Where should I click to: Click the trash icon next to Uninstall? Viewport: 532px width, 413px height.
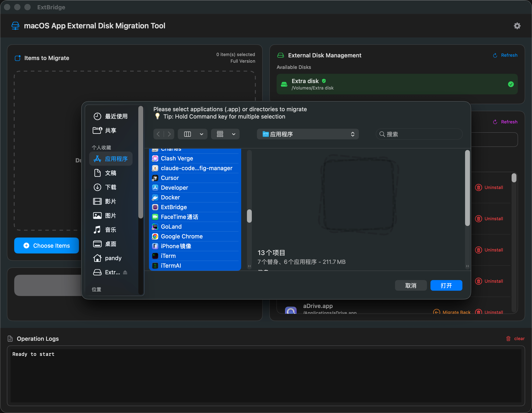pos(478,187)
